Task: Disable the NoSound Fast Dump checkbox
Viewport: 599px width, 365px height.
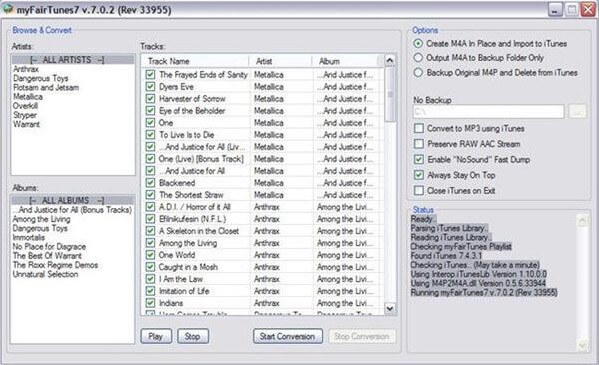Action: (x=419, y=159)
